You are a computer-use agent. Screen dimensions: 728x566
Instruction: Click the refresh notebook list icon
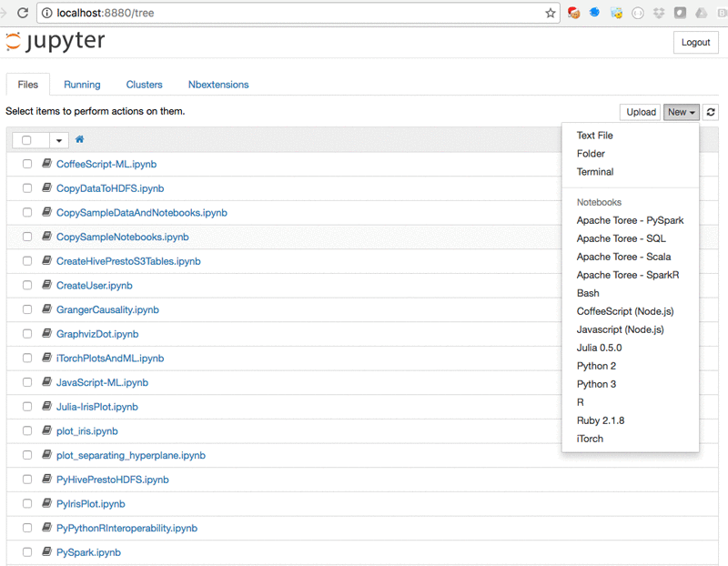pos(710,112)
